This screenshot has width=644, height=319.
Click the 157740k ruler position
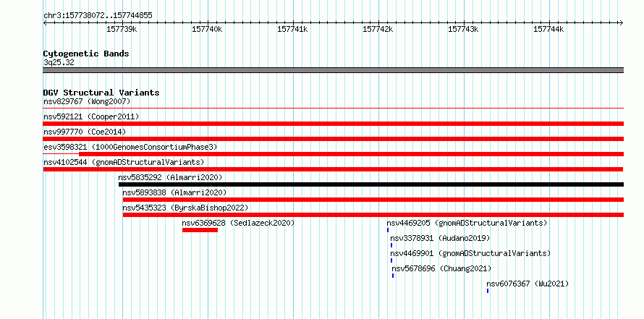(207, 29)
